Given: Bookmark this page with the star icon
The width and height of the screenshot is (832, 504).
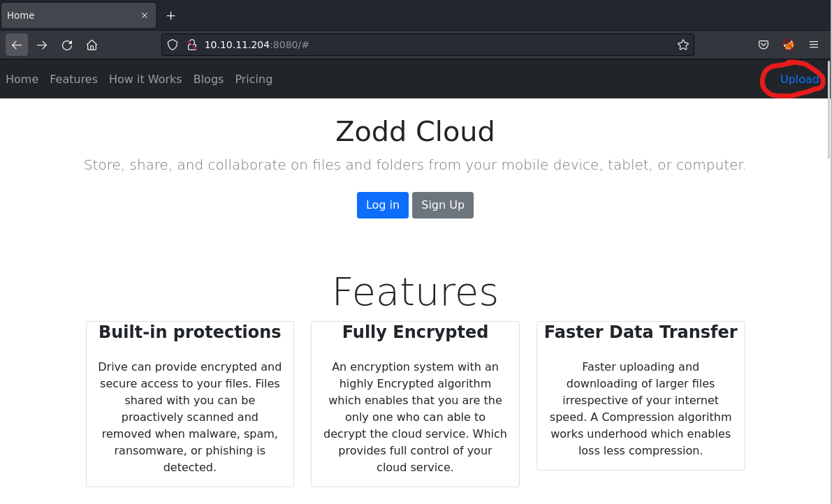Looking at the screenshot, I should click(683, 45).
